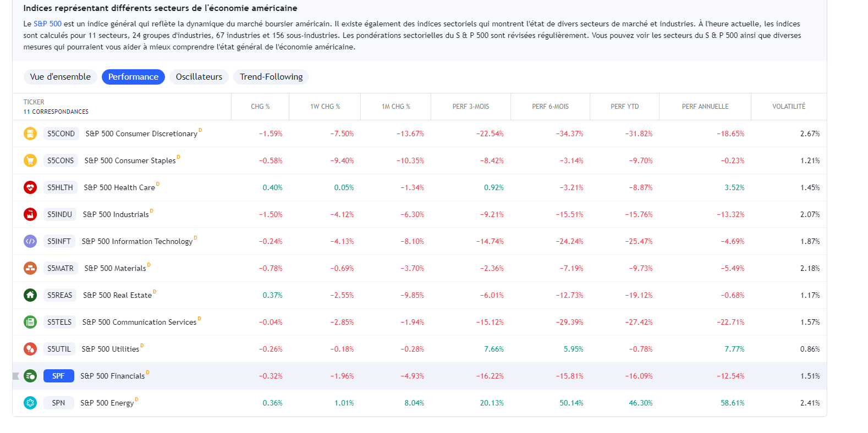Sort by 1W CHG % column
868x433 pixels.
(x=325, y=107)
